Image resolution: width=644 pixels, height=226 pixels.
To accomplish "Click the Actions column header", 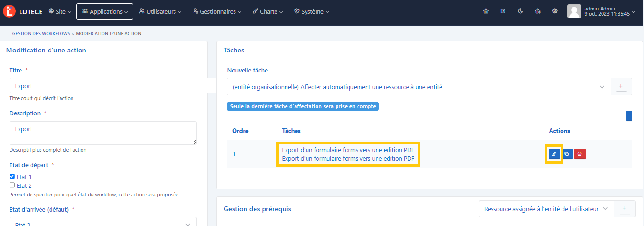I will 559,131.
